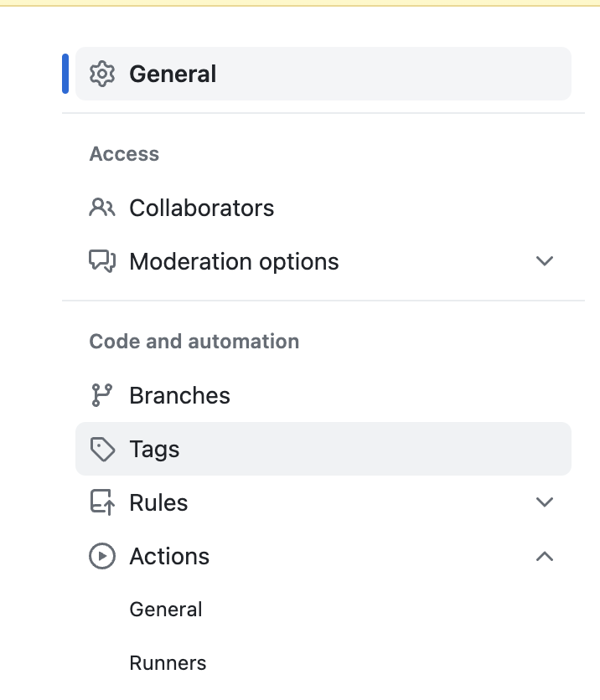Click the Branches git-branch icon
Image resolution: width=600 pixels, height=700 pixels.
coord(102,395)
